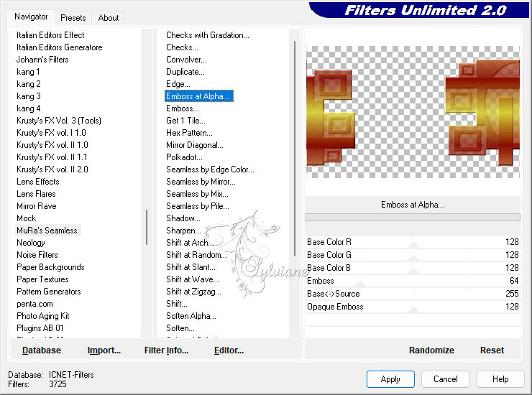
Task: Select Lens Effects category
Action: pyautogui.click(x=37, y=182)
